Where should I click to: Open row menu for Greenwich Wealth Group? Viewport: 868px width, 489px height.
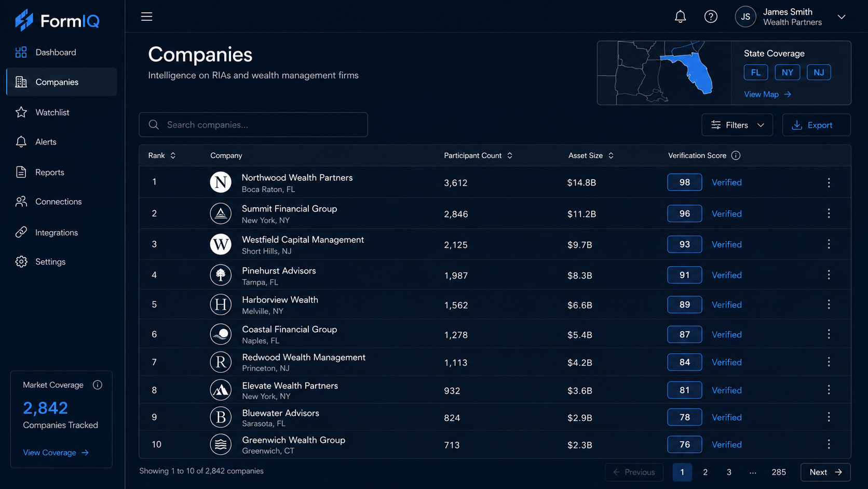tap(829, 444)
